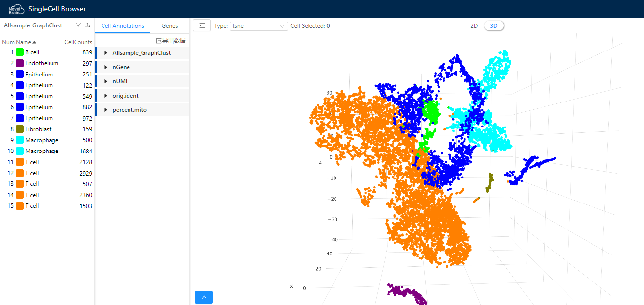Click the panel collapse icon left of Type
This screenshot has height=305, width=644.
click(x=202, y=25)
